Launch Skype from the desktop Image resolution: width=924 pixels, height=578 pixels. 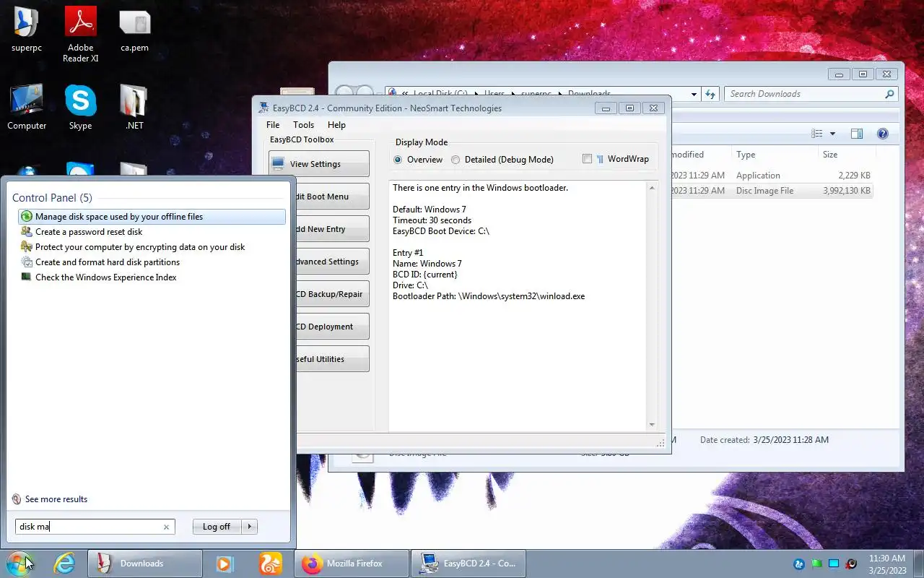coord(80,107)
